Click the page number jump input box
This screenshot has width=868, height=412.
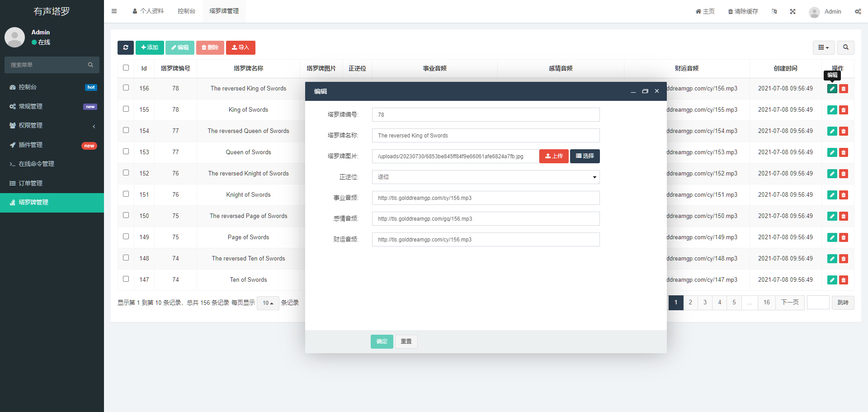coord(818,303)
